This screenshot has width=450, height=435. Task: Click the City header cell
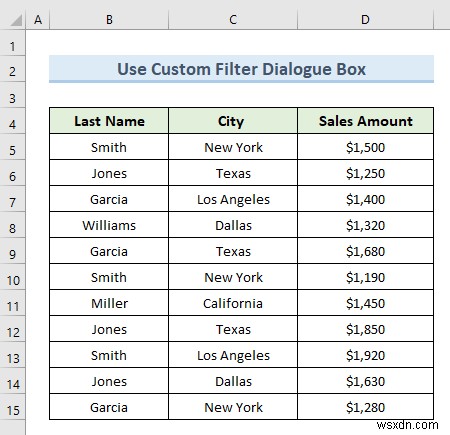coord(233,121)
